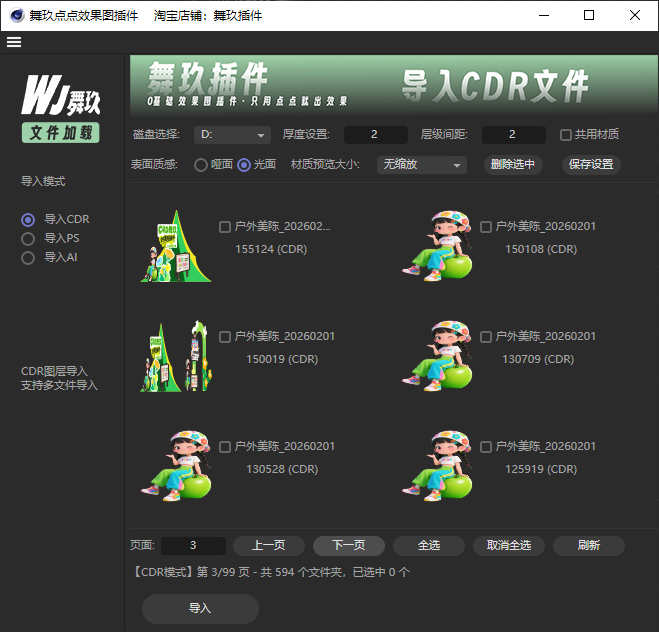Click the CDR图层导入 description text
The image size is (659, 632).
click(55, 371)
